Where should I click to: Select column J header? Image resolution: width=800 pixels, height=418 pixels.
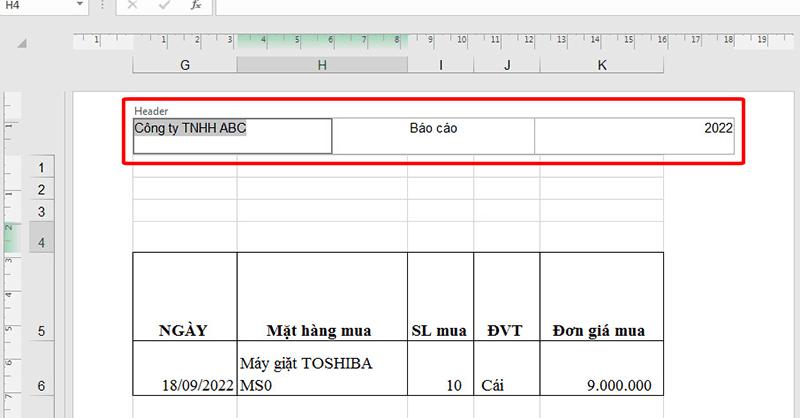pyautogui.click(x=507, y=65)
